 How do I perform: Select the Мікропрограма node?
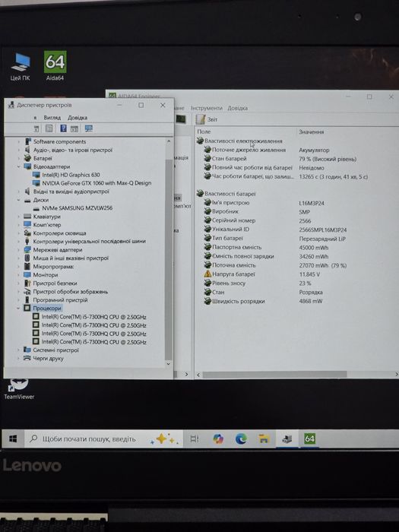pos(53,267)
